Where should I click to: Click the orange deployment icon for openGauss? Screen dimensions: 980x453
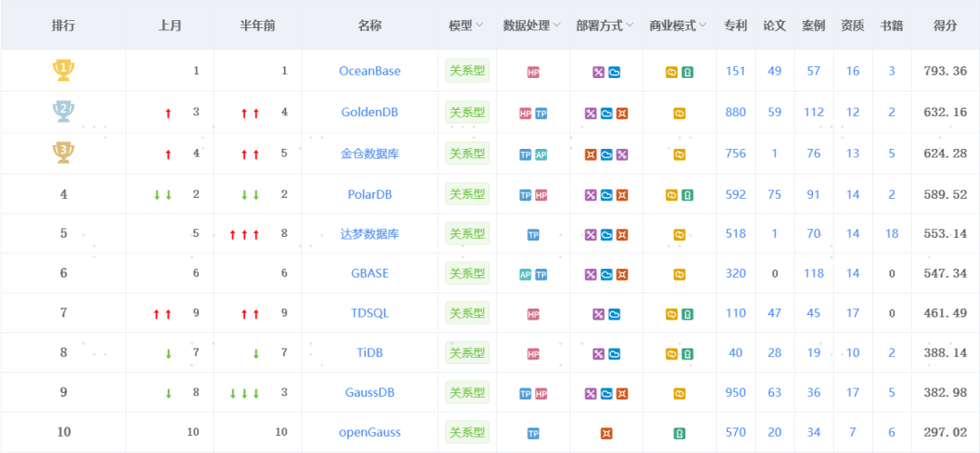click(x=606, y=434)
